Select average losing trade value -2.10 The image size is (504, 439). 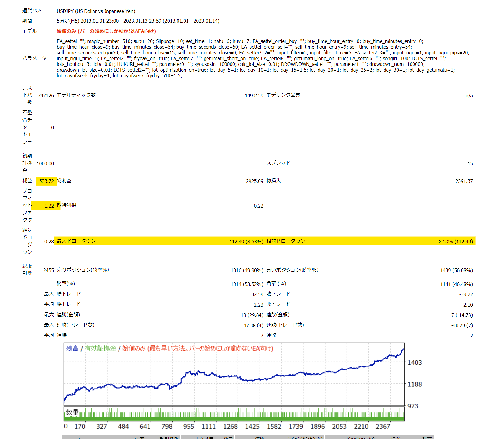467,305
